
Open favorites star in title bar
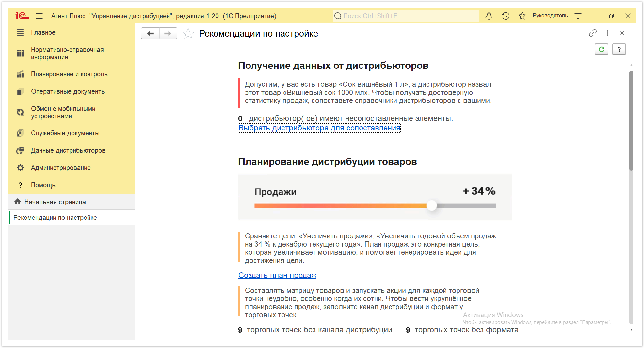[x=522, y=16]
